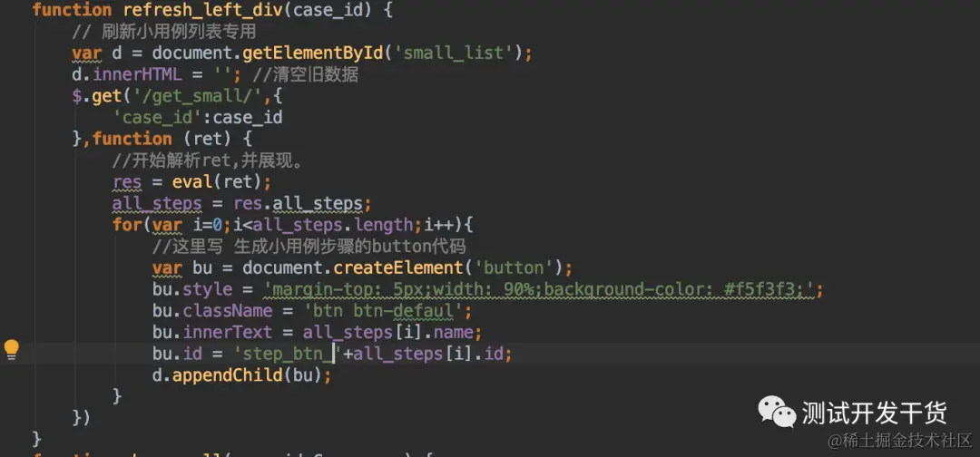Image resolution: width=980 pixels, height=457 pixels.
Task: Click the createElement method call
Action: pyautogui.click(x=398, y=267)
